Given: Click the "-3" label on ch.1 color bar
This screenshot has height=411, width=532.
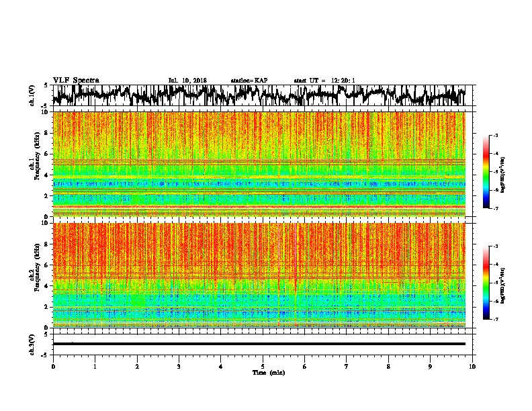Looking at the screenshot, I should click(x=495, y=135).
